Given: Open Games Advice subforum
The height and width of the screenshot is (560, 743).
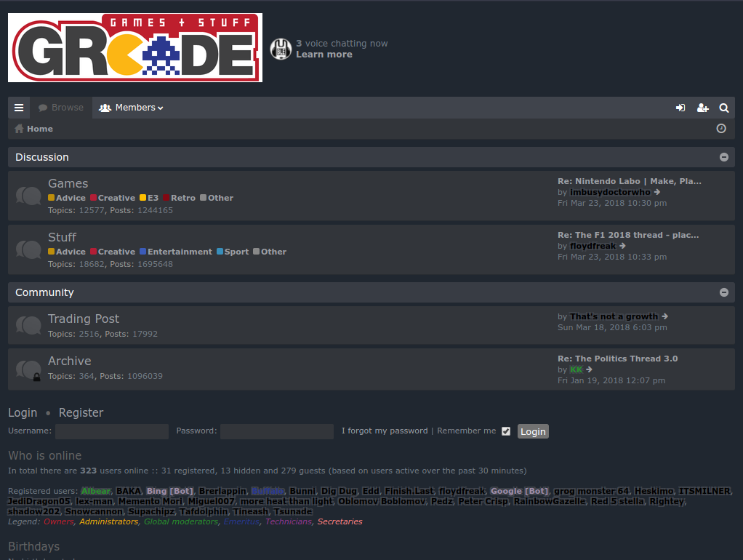Looking at the screenshot, I should coord(67,198).
